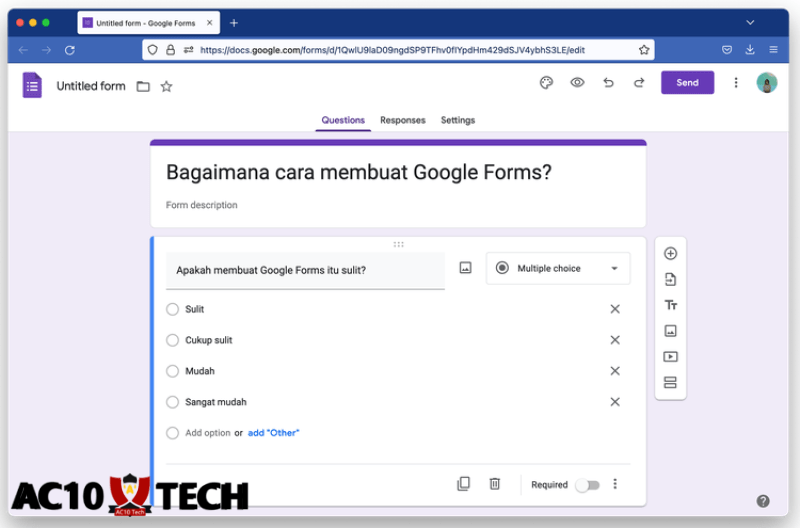Click the question drag handle dots
The image size is (800, 528).
pyautogui.click(x=398, y=244)
